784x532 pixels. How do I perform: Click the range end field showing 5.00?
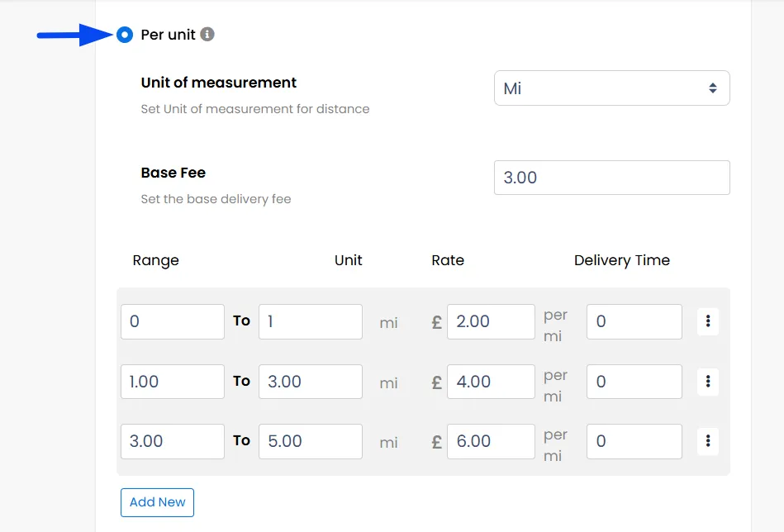point(310,441)
